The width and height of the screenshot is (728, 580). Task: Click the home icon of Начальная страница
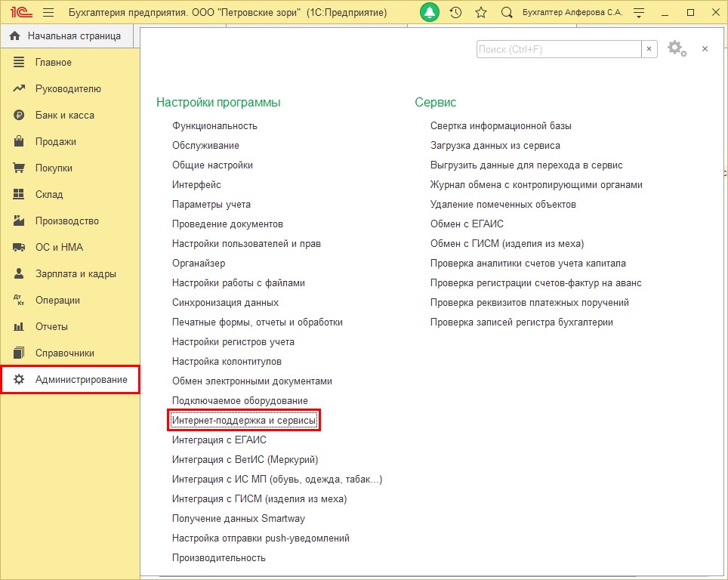pyautogui.click(x=15, y=35)
